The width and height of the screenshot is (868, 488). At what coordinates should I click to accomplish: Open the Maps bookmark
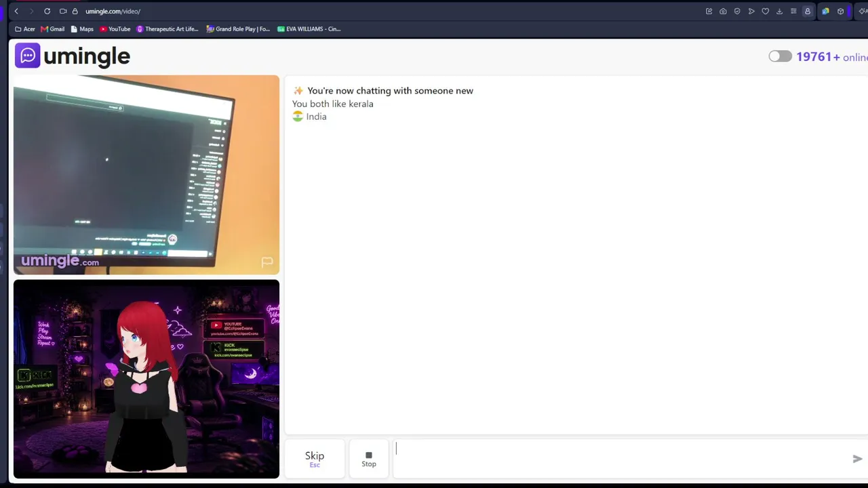pyautogui.click(x=82, y=29)
